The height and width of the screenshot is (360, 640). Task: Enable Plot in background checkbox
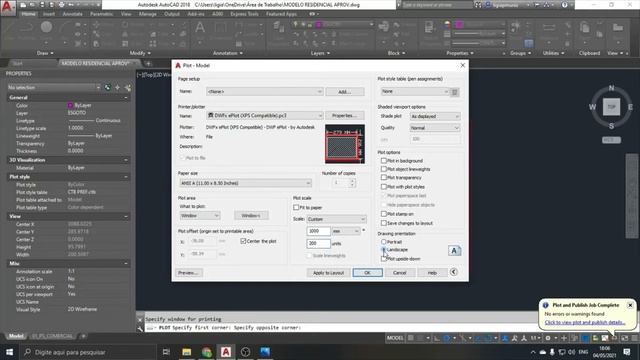coord(384,160)
